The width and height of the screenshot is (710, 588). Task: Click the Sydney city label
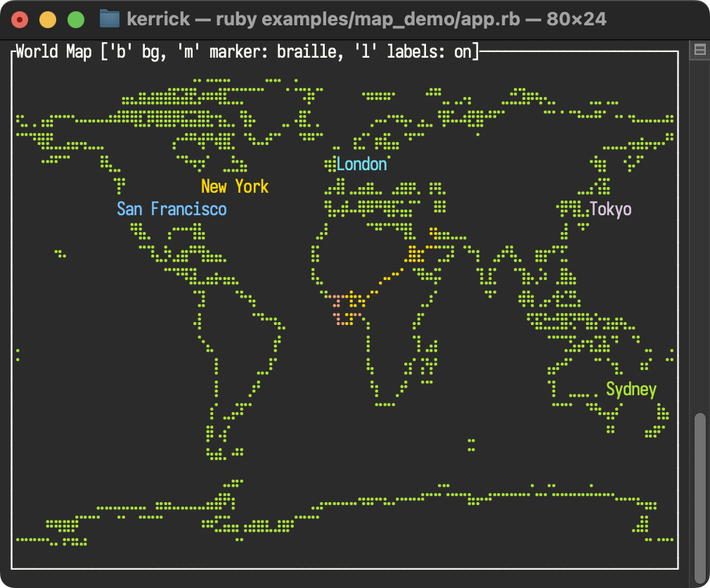(x=631, y=389)
